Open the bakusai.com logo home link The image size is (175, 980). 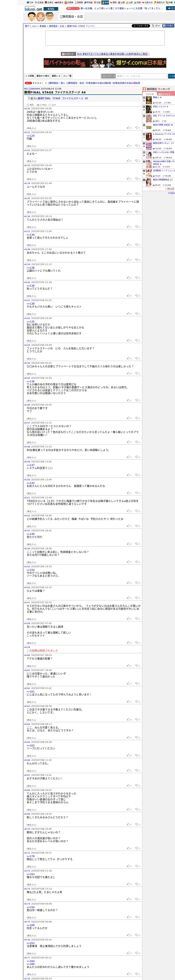[x=34, y=8]
